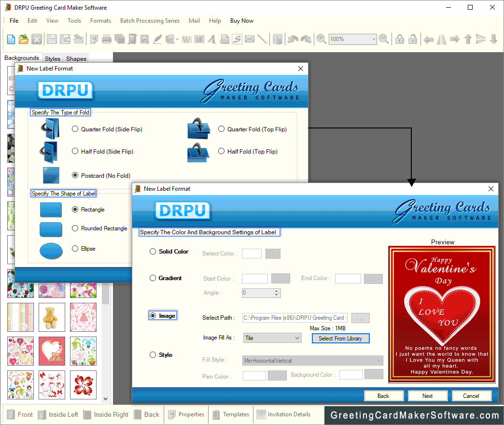Select the feather pen signature tool
Screen dimensions: 504x425
pyautogui.click(x=157, y=39)
